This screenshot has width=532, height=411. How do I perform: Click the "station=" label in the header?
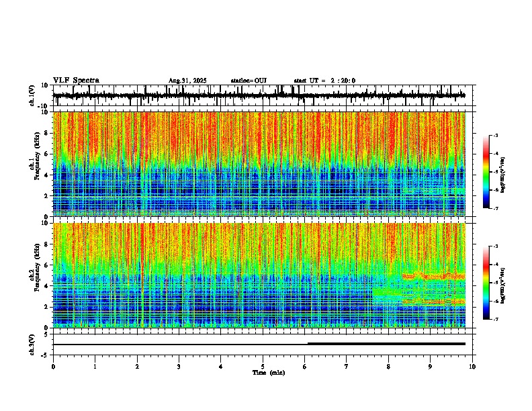(x=242, y=81)
